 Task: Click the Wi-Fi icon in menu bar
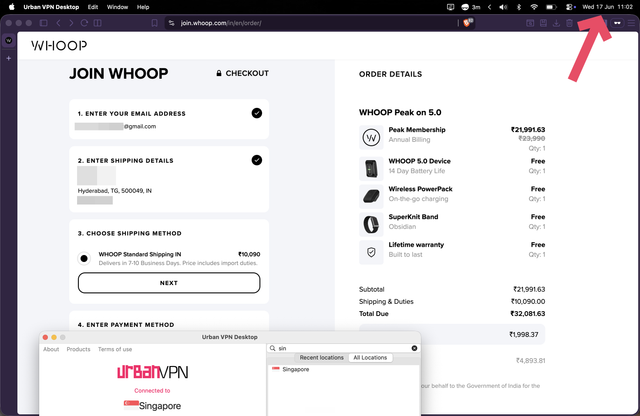[x=534, y=7]
